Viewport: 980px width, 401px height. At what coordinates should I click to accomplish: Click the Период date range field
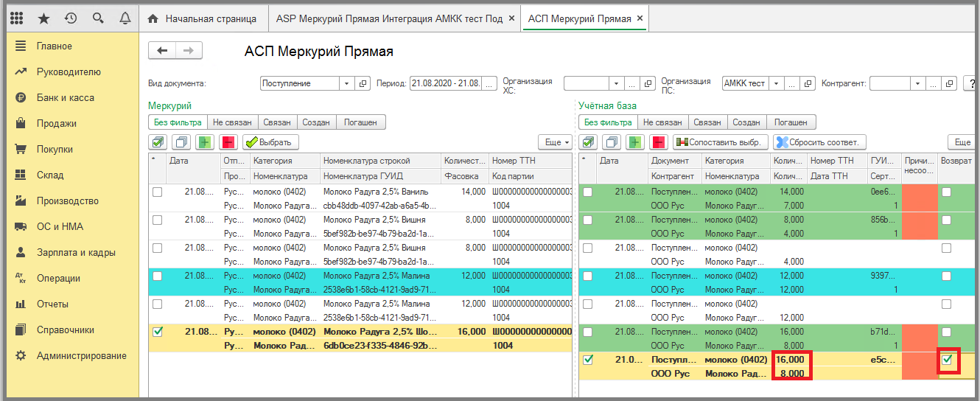tap(445, 83)
